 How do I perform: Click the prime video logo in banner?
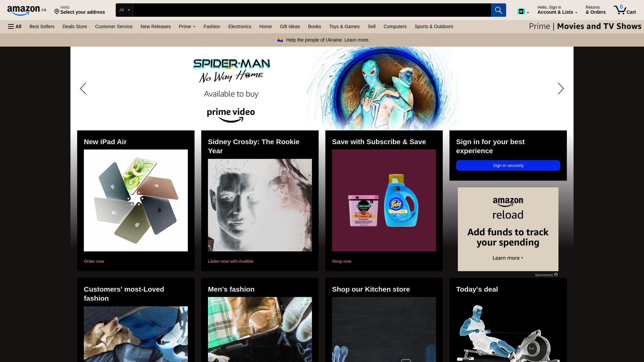231,115
